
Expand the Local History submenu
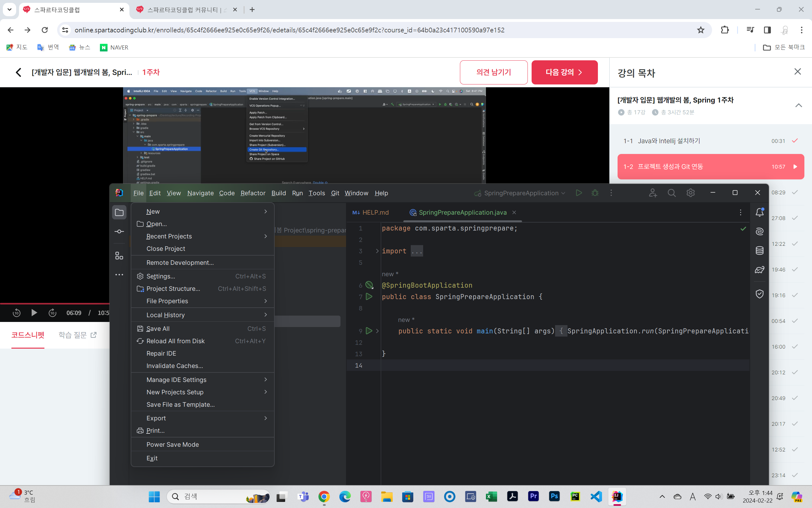coord(203,315)
